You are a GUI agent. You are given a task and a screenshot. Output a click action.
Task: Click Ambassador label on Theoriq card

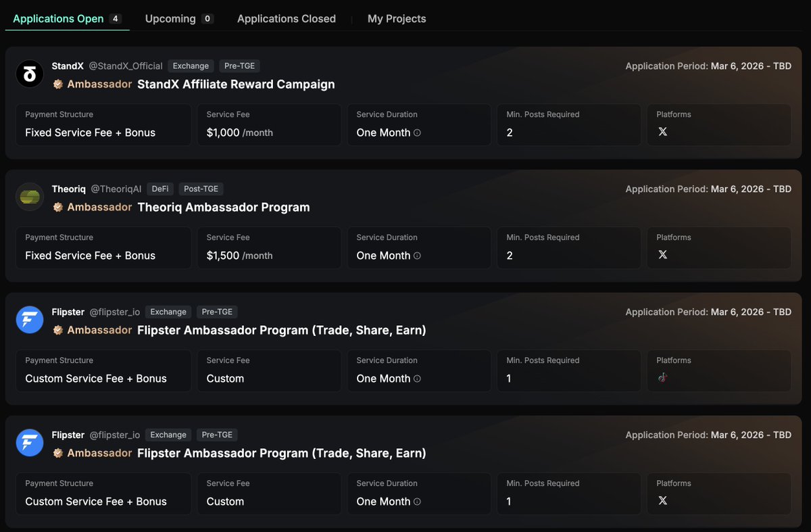[99, 208]
